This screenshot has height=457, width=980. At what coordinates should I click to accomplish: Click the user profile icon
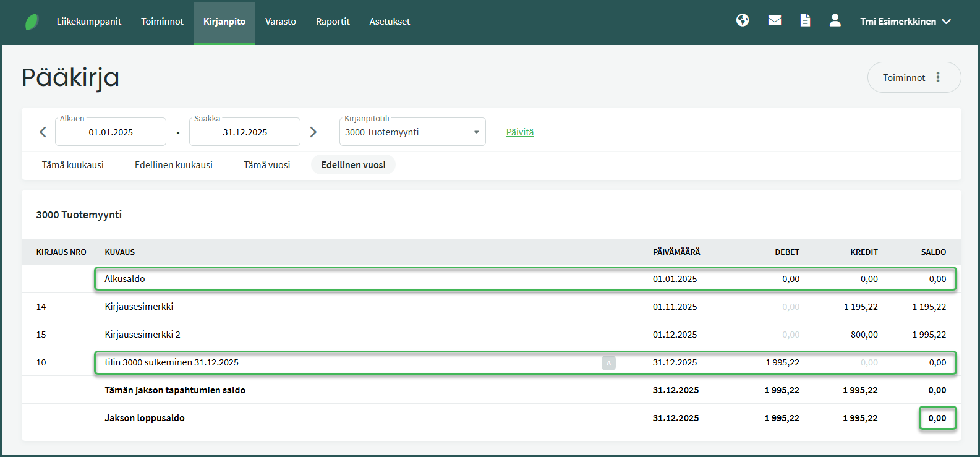pyautogui.click(x=835, y=20)
